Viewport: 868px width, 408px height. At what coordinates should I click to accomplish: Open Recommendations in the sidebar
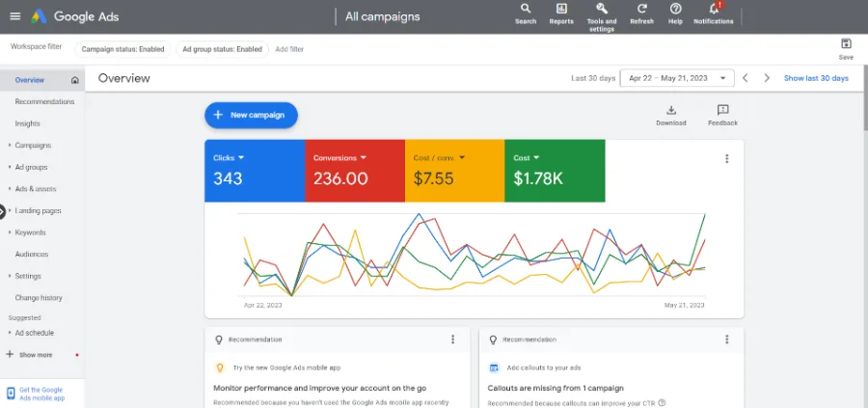click(44, 102)
